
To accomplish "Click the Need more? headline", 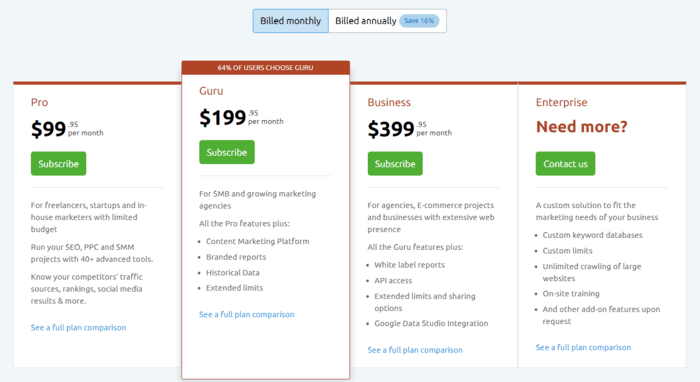I will 582,127.
